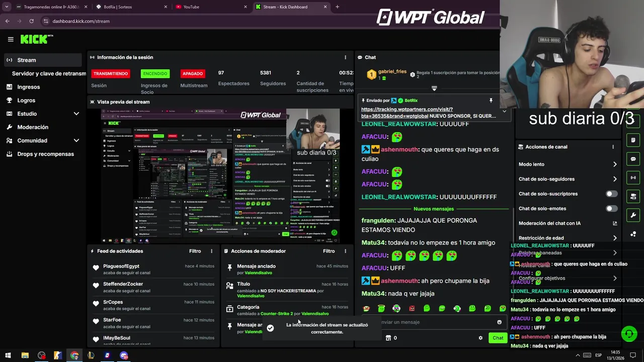Click heart icon beside PlaguesofEgypt follow
The image size is (644, 362).
[96, 268]
